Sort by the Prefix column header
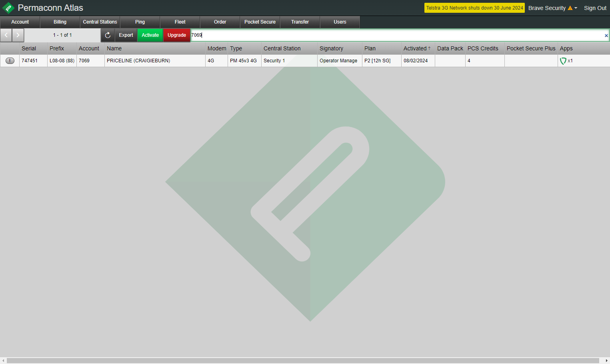Screen dimensions: 610x364 [x=62, y=48]
